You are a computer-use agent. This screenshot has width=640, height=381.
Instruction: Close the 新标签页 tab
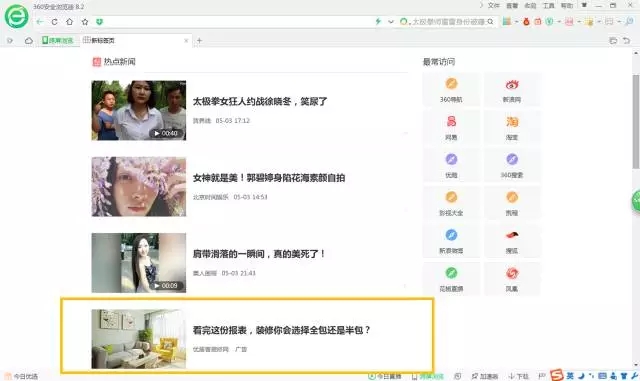coord(186,40)
